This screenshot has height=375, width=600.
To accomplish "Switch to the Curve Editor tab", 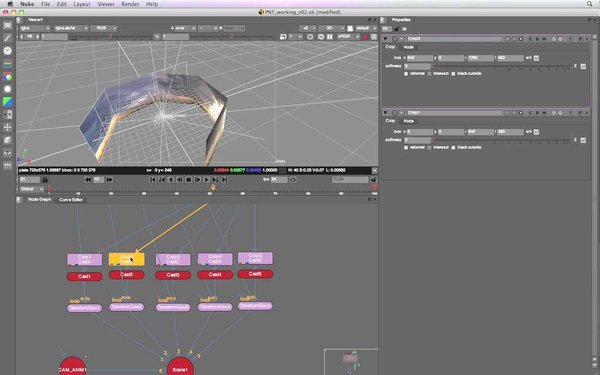I will 71,200.
